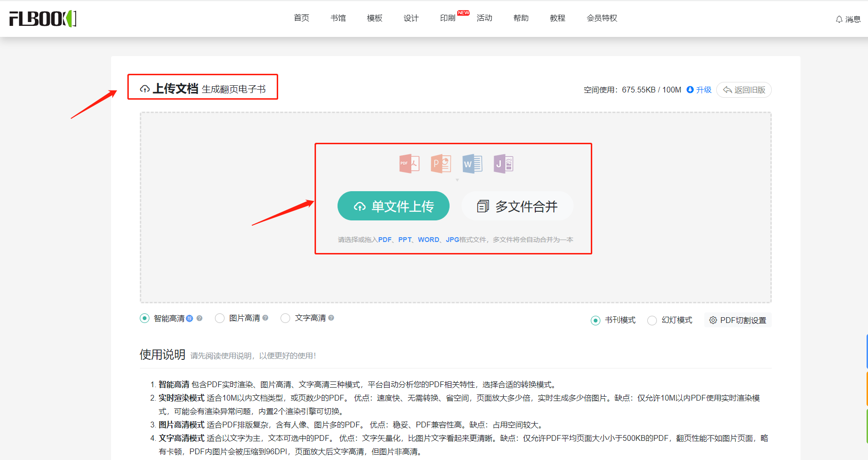Open the 书馆 menu item

tap(338, 18)
